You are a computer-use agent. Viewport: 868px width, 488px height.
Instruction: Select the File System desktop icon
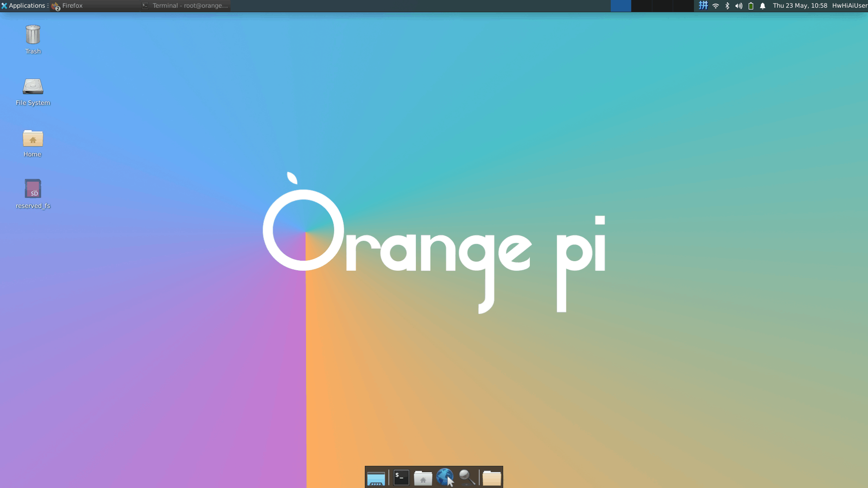(x=33, y=92)
